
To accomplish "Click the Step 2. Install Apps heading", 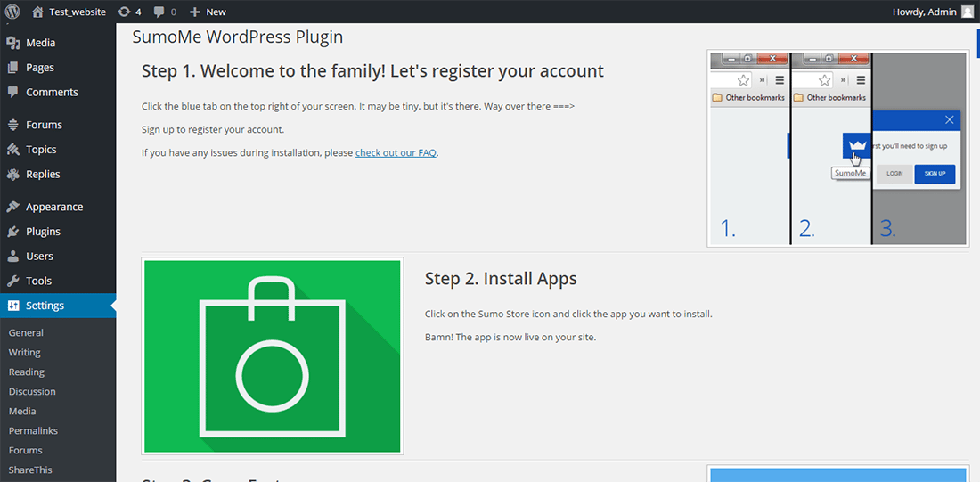I will pos(501,278).
